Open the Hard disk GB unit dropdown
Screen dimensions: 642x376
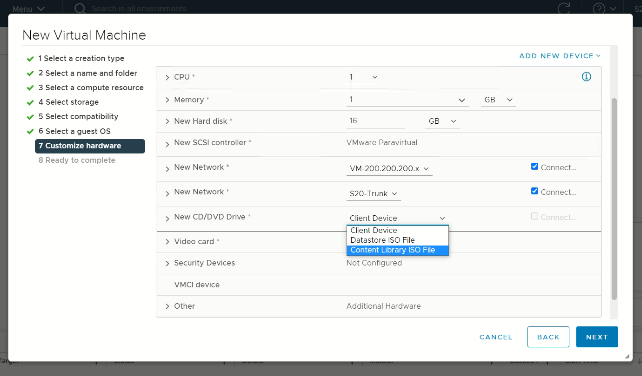pos(442,121)
